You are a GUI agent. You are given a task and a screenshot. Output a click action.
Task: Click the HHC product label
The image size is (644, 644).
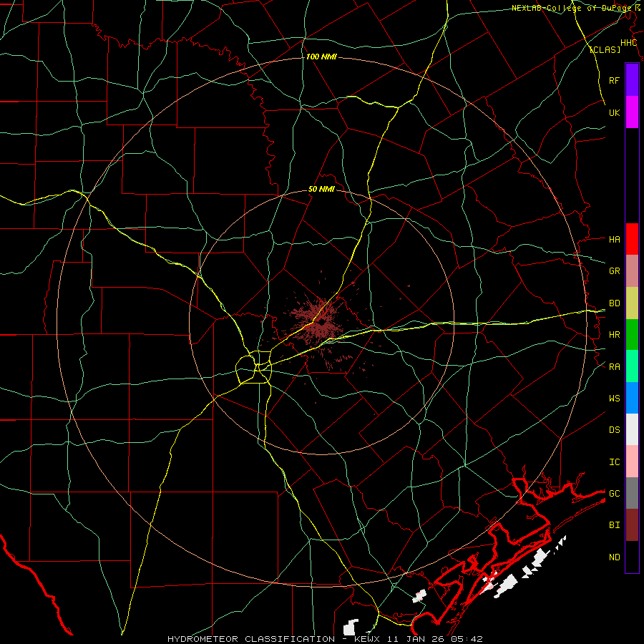(628, 43)
